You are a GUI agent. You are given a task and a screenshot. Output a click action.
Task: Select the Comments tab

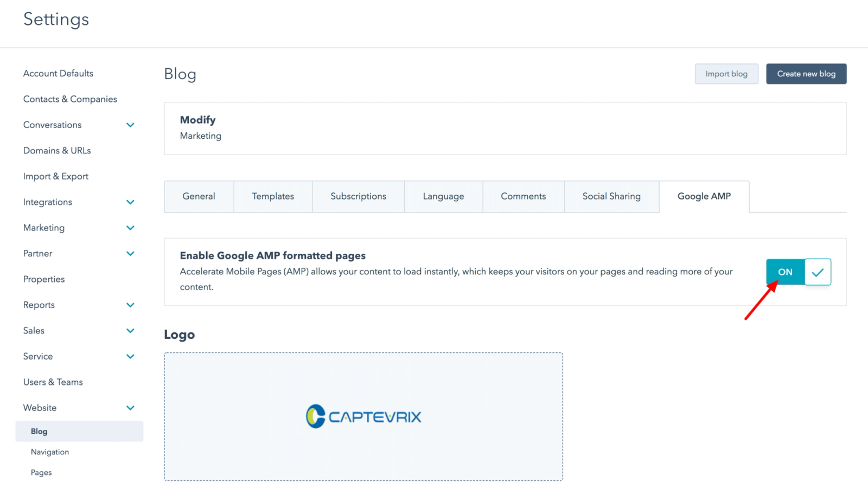click(524, 196)
